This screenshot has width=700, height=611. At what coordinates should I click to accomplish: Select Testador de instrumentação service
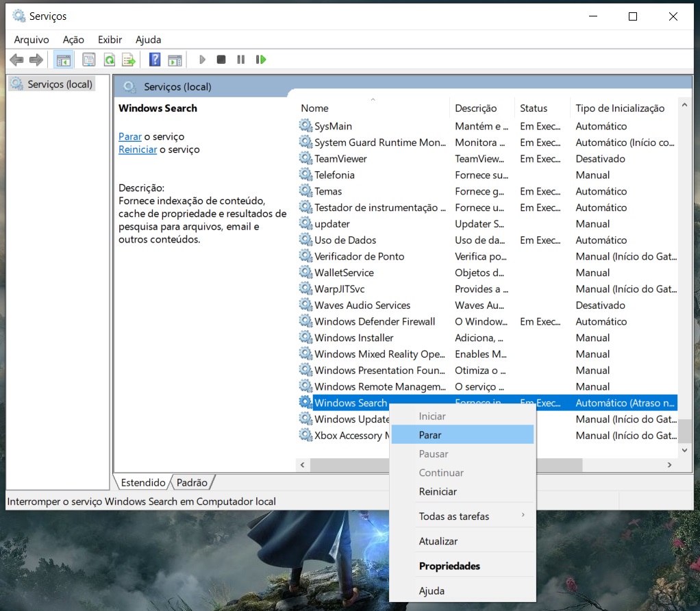pyautogui.click(x=488, y=208)
